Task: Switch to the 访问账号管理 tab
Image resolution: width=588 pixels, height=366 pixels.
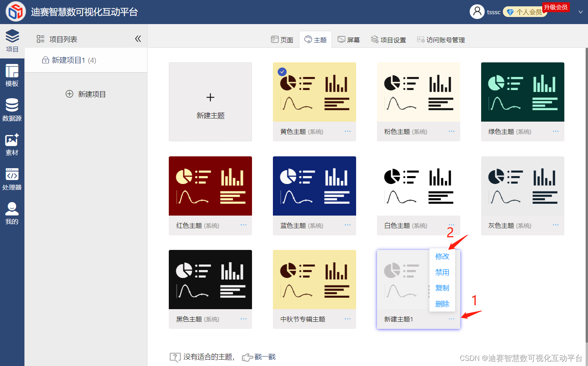Action: (441, 40)
